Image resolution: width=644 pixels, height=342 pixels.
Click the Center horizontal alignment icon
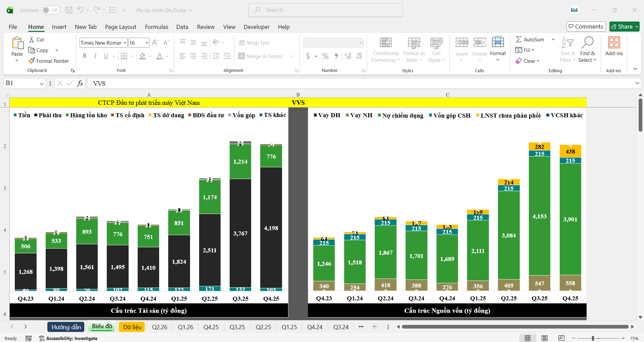point(193,56)
